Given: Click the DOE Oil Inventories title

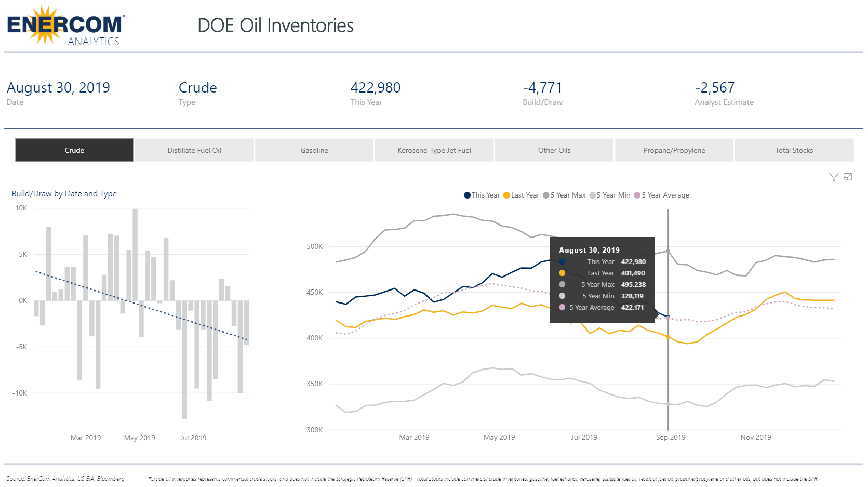Looking at the screenshot, I should [x=275, y=25].
